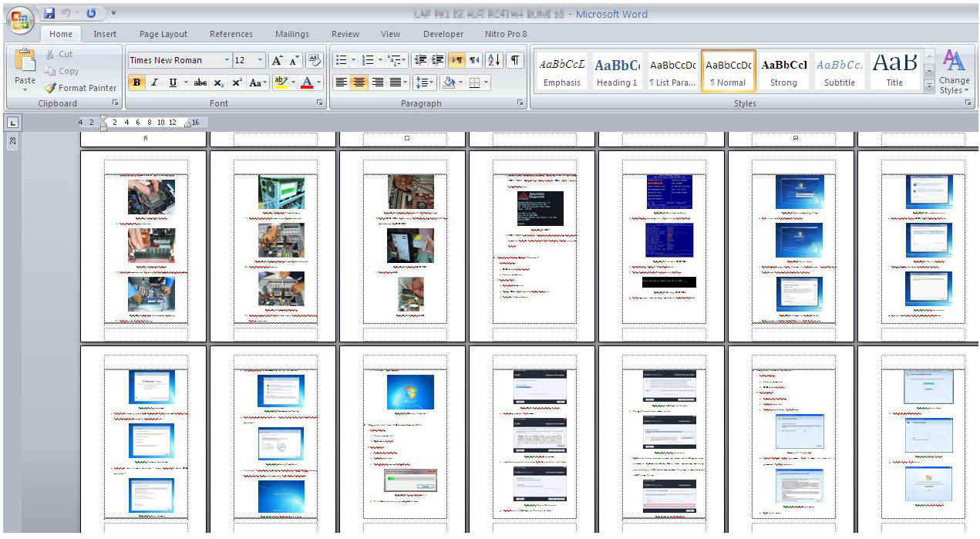This screenshot has width=980, height=539.
Task: Click the Grow Font icon
Action: tap(277, 60)
